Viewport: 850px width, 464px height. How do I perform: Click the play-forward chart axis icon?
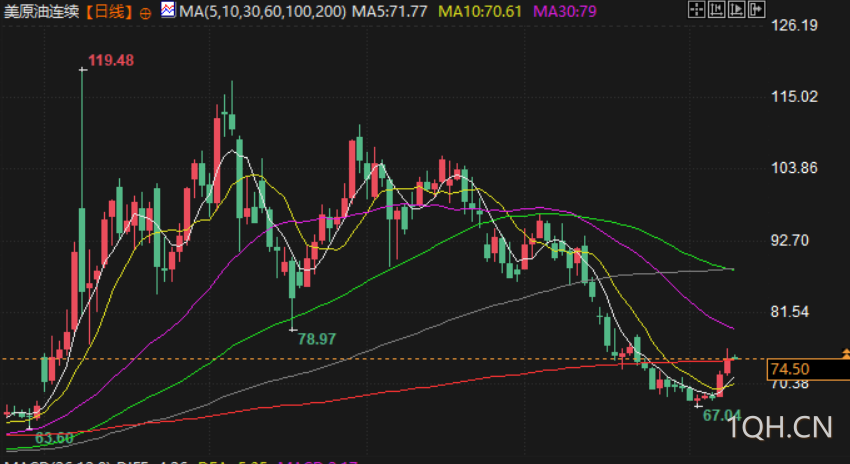tap(736, 9)
